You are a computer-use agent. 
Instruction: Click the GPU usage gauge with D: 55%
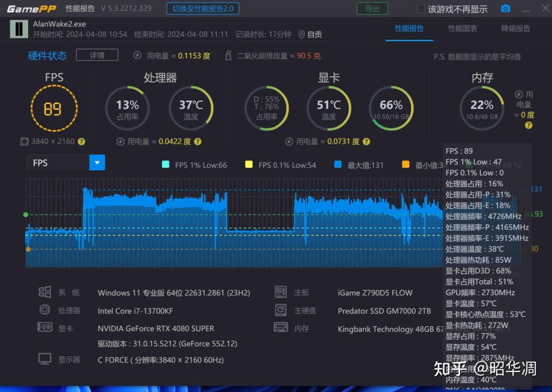(x=267, y=108)
